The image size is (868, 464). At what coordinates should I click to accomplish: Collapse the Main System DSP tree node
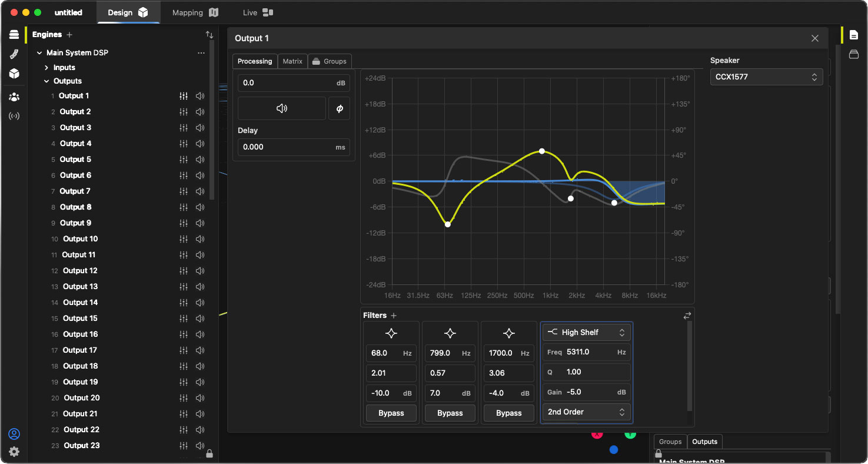pyautogui.click(x=39, y=53)
